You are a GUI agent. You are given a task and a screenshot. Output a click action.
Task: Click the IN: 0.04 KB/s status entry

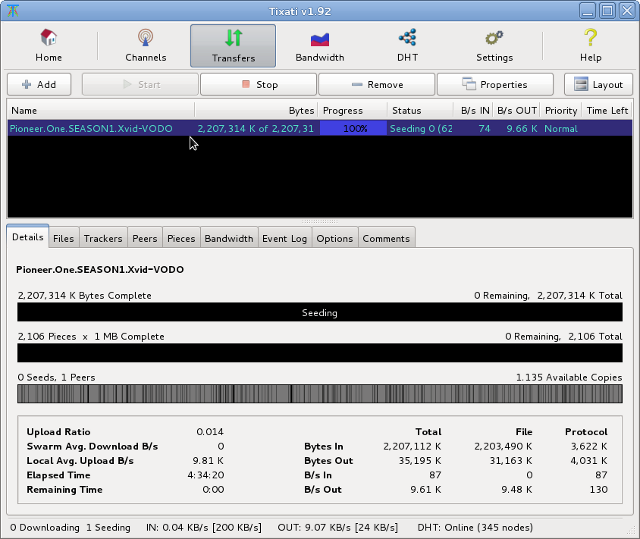(204, 528)
